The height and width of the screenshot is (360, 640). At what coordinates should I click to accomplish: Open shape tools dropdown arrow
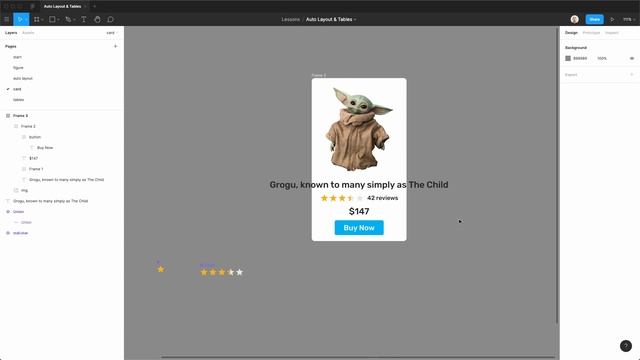point(58,20)
